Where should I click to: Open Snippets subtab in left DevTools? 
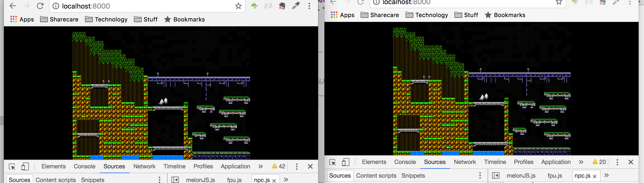coord(93,180)
